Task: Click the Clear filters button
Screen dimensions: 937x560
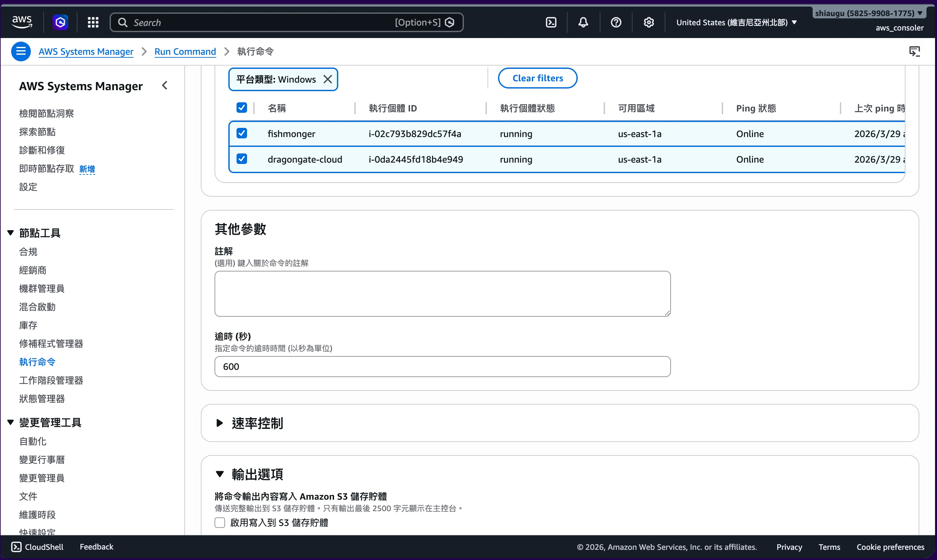Action: 538,78
